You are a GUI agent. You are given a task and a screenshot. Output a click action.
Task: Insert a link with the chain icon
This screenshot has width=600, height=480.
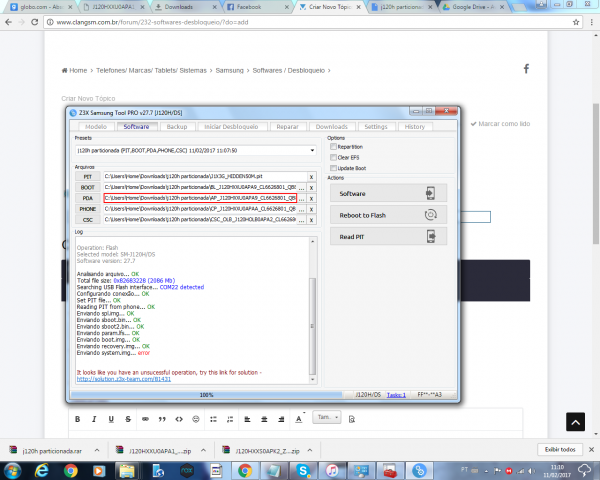(x=145, y=419)
